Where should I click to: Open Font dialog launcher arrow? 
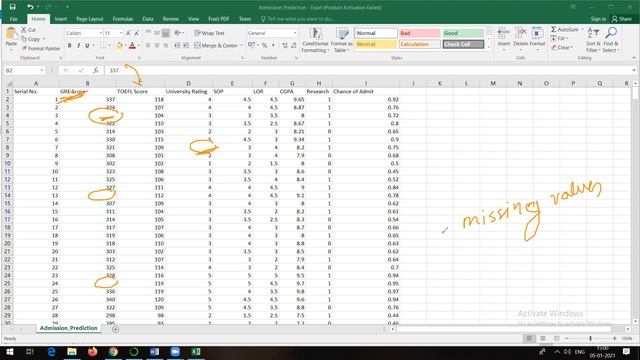[x=139, y=58]
